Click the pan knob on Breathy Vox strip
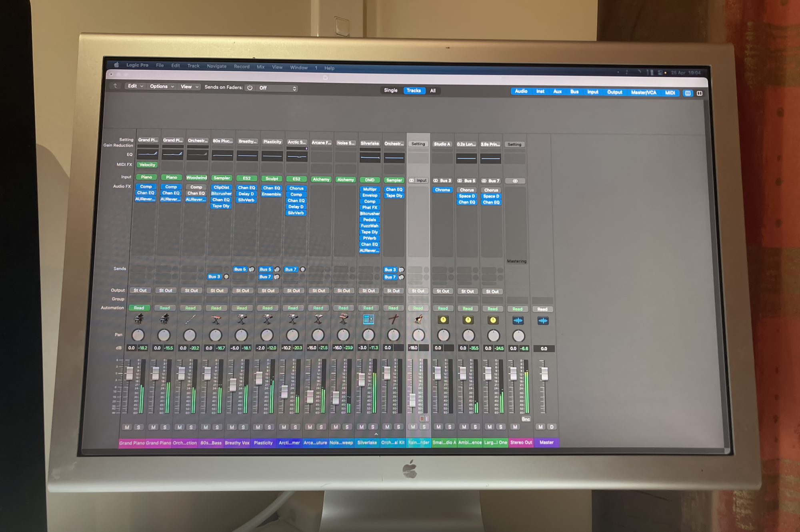This screenshot has height=532, width=800. click(241, 335)
